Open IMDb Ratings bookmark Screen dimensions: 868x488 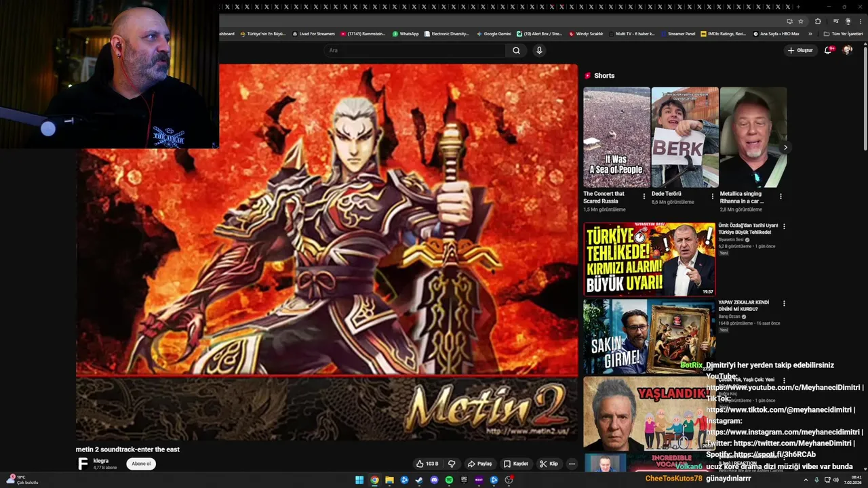coord(723,34)
